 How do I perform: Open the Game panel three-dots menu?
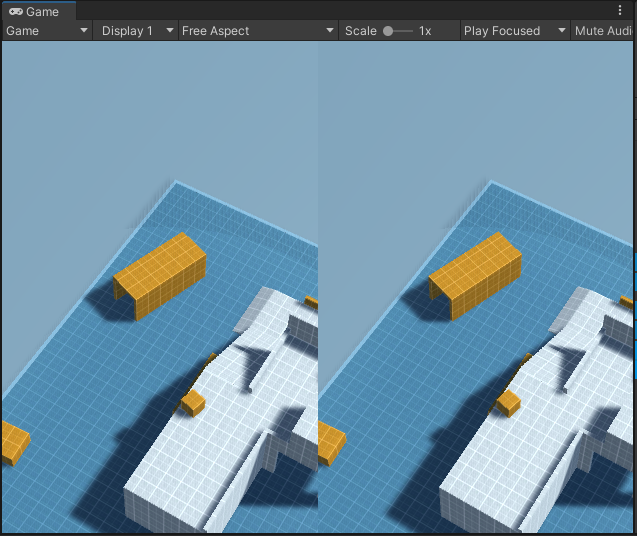tap(620, 10)
